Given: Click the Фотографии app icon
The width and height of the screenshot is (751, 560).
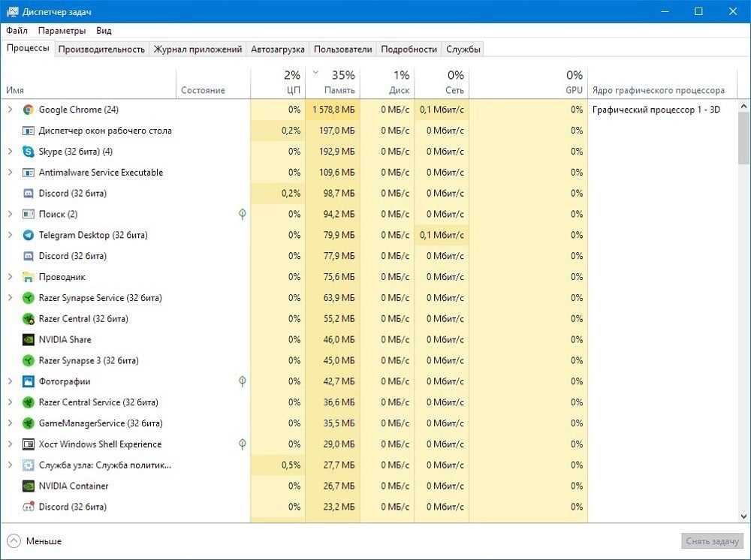Looking at the screenshot, I should (29, 381).
